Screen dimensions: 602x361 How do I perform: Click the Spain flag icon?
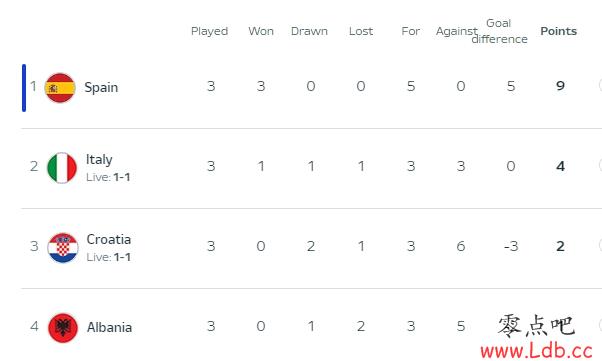(60, 88)
